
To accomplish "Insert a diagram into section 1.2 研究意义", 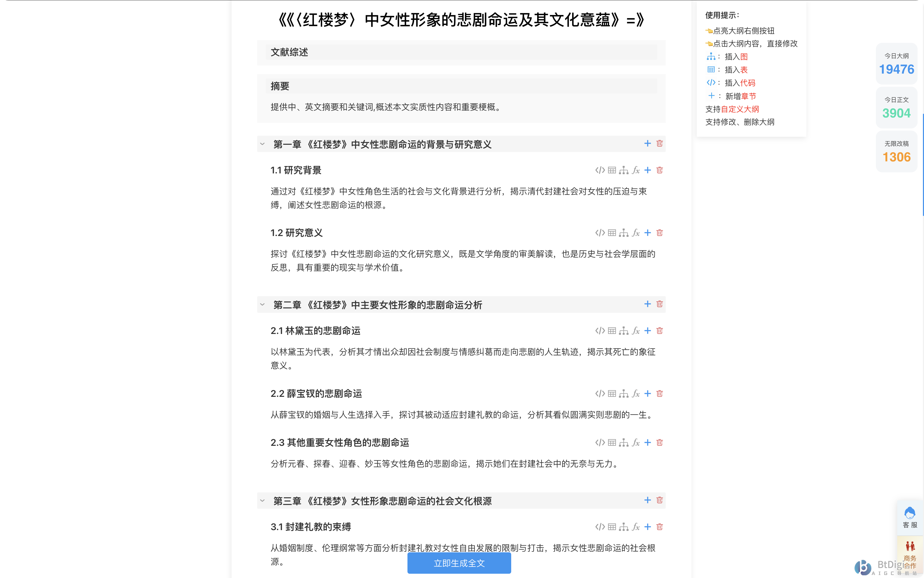I will tap(624, 233).
